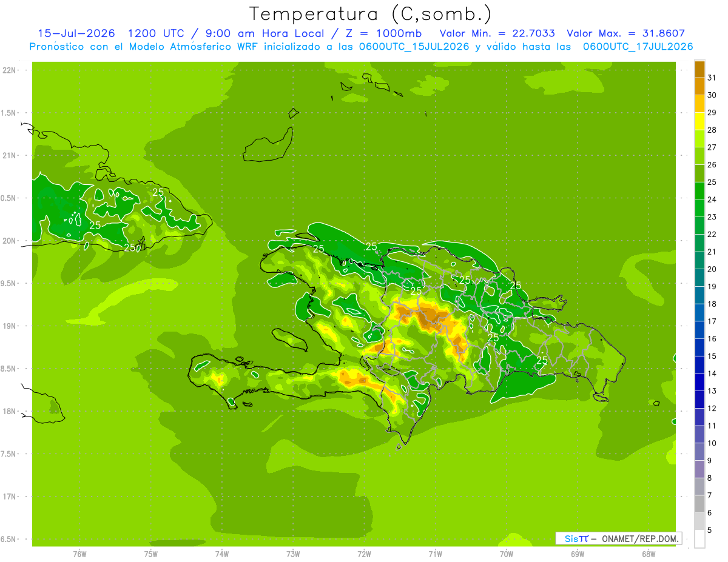Click the "71W" longitude axis label

point(435,554)
